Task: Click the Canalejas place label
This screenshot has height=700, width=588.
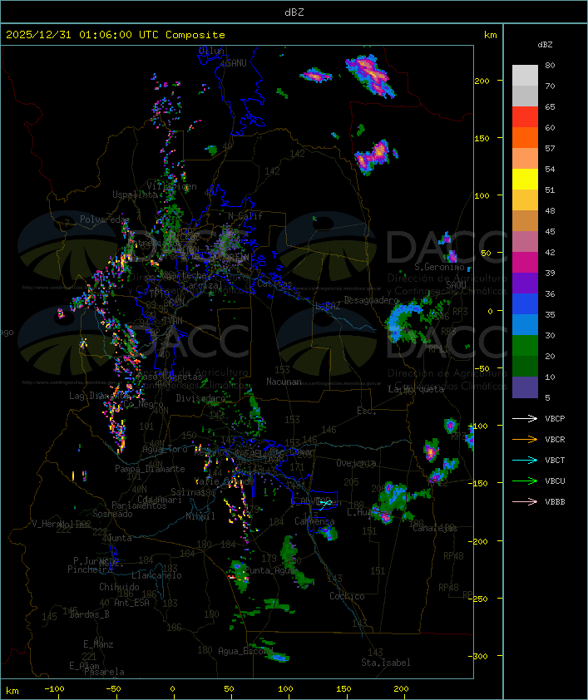Action: coord(435,528)
